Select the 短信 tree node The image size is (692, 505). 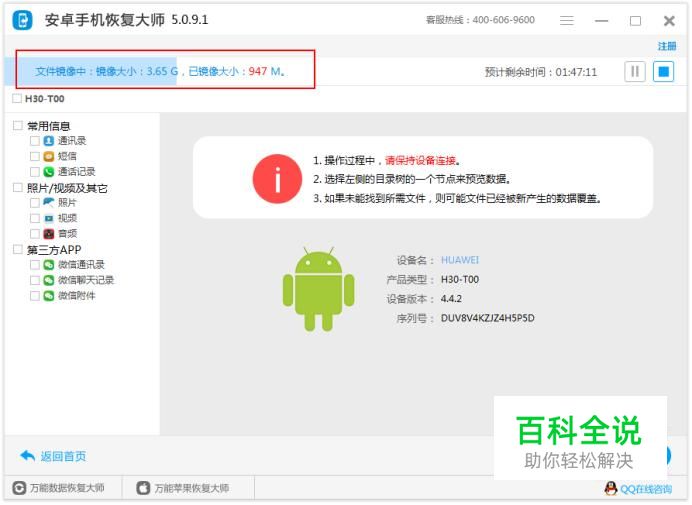tap(67, 156)
